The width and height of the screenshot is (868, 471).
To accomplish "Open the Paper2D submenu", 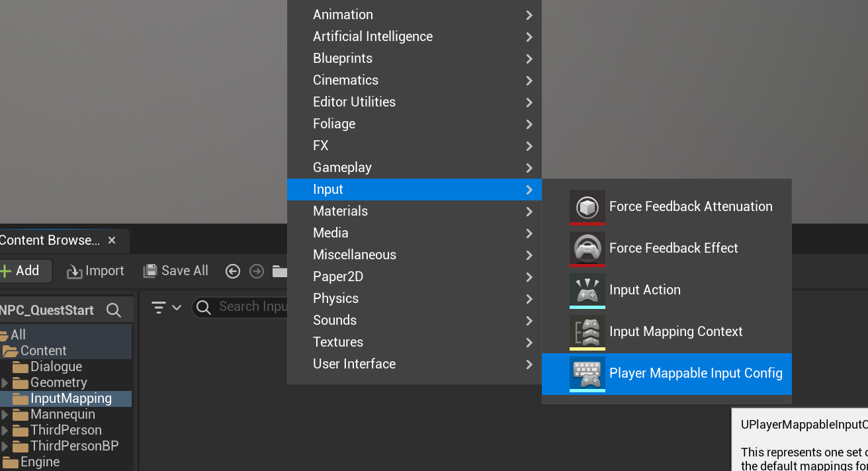I will point(414,277).
